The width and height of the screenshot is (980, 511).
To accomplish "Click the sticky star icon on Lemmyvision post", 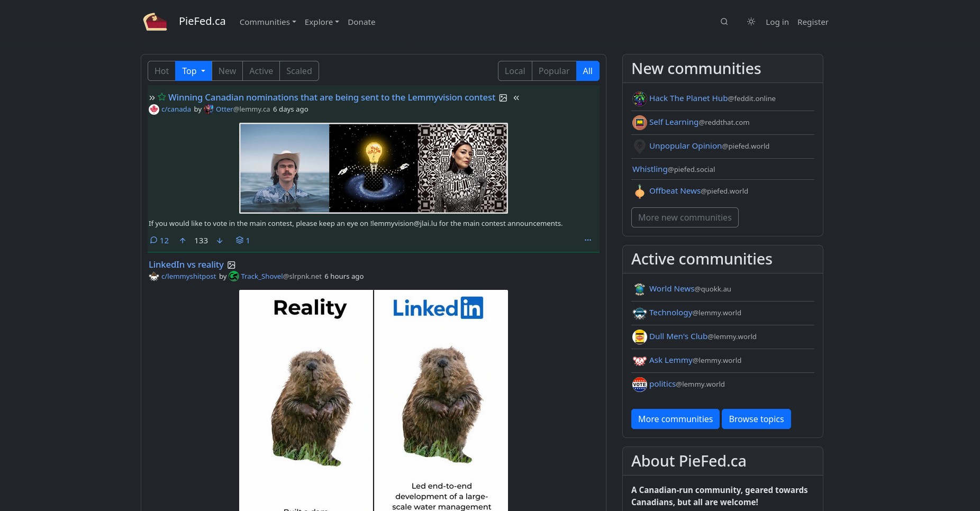I will [162, 97].
